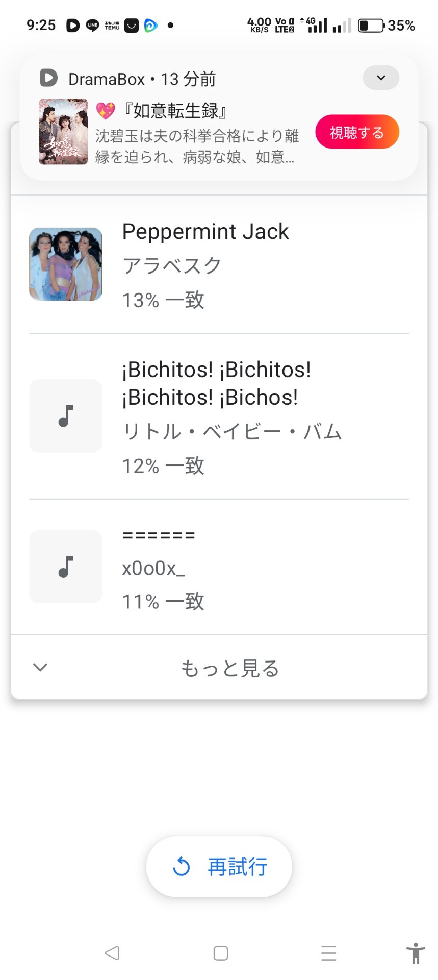Open the recent apps navigation icon

[x=328, y=953]
